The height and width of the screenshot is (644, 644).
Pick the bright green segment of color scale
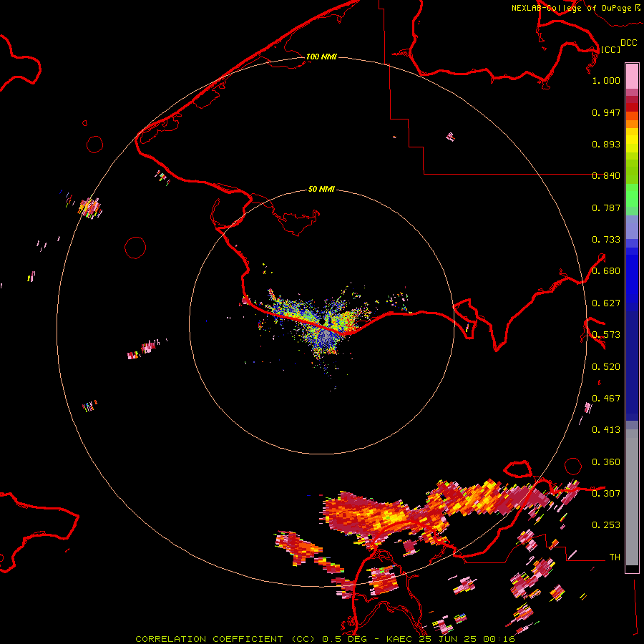(x=632, y=195)
